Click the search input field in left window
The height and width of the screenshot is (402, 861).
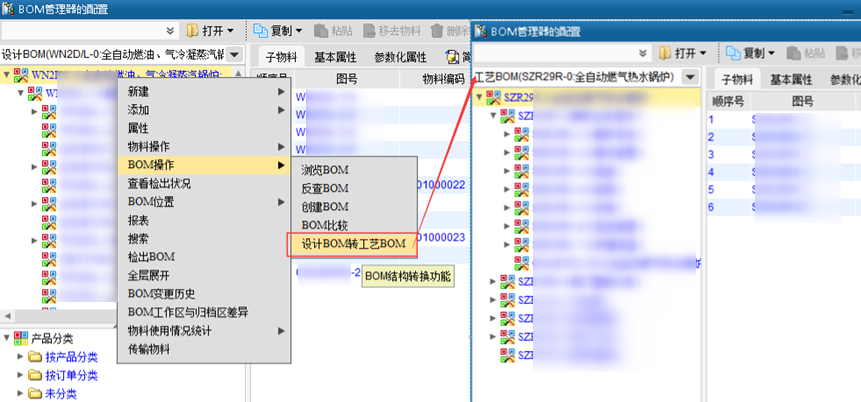coord(81,31)
